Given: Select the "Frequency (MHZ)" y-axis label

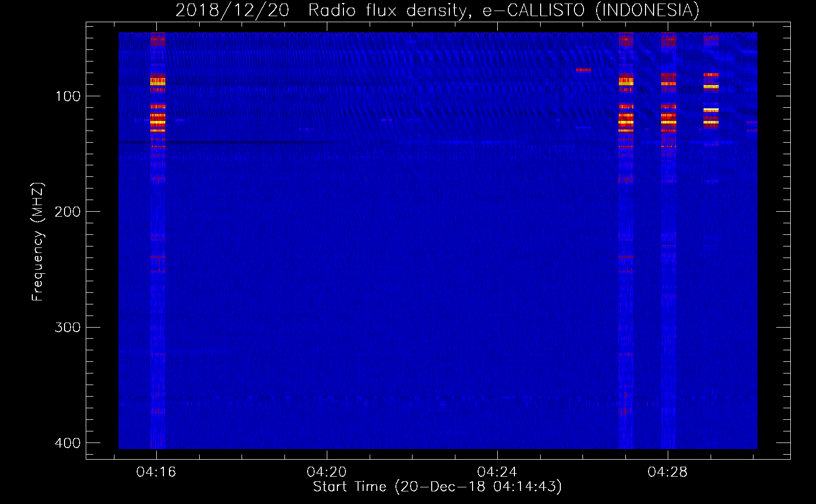Looking at the screenshot, I should [38, 242].
